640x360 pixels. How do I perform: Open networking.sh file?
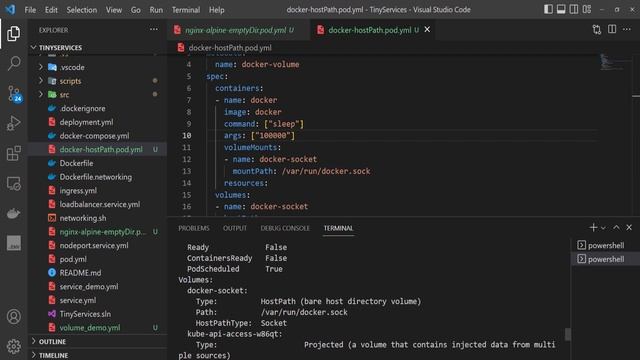pos(98,218)
